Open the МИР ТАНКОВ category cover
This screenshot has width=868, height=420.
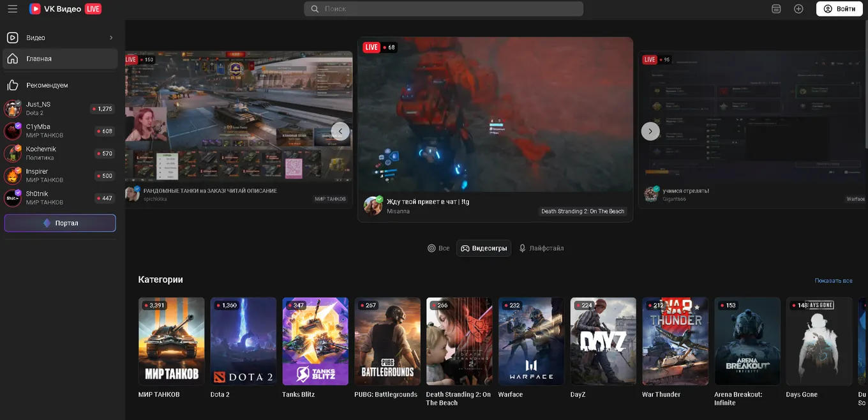point(172,341)
